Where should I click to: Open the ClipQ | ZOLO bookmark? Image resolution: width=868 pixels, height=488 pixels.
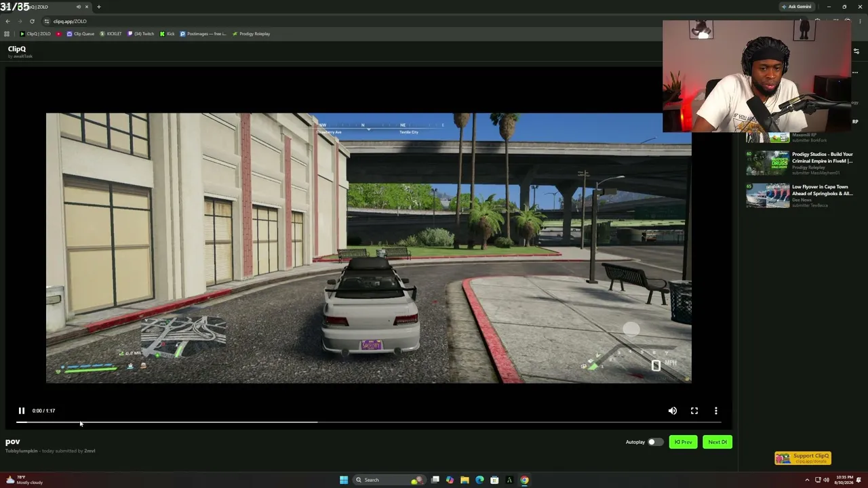[35, 34]
